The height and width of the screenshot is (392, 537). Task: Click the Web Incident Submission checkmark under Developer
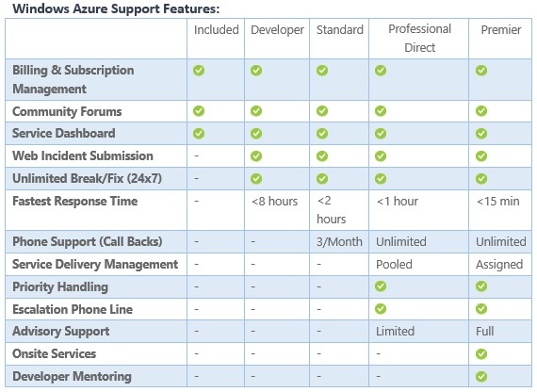(x=256, y=156)
